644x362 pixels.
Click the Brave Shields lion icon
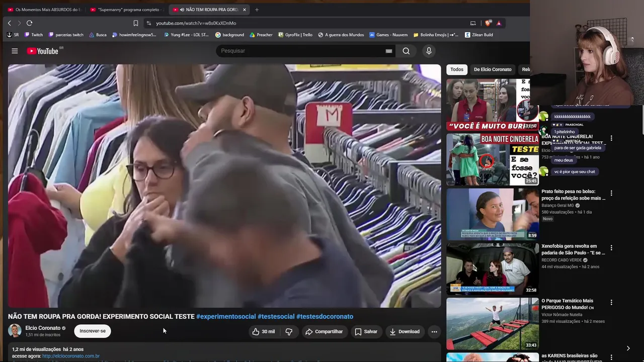tap(488, 23)
